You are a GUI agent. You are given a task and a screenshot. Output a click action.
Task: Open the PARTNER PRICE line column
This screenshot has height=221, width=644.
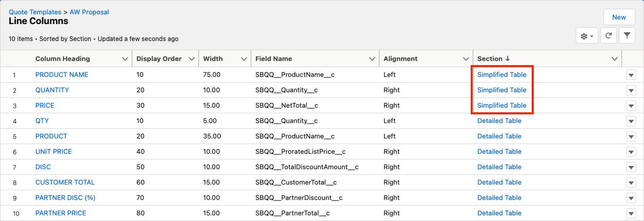[x=61, y=213]
